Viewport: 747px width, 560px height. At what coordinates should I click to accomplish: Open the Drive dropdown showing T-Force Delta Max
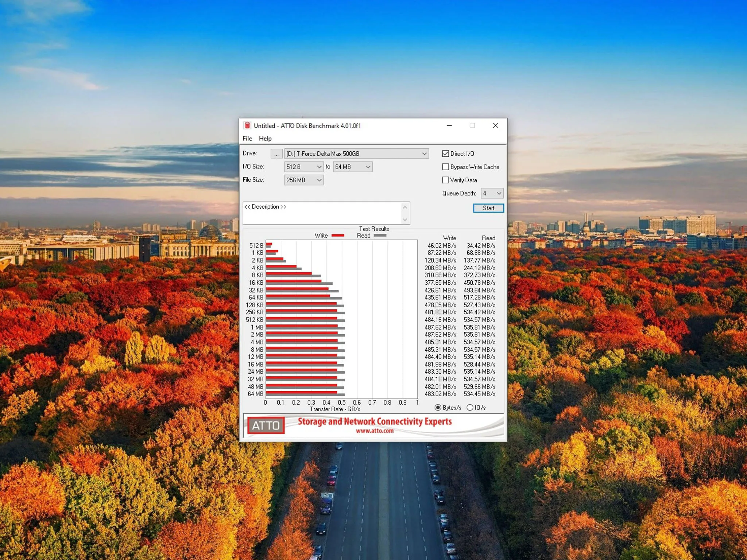(x=356, y=154)
